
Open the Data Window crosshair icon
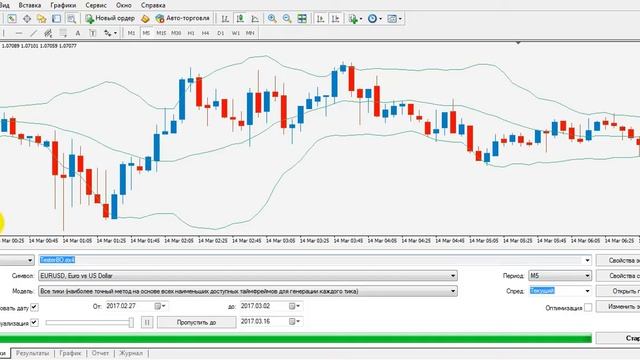[27, 19]
